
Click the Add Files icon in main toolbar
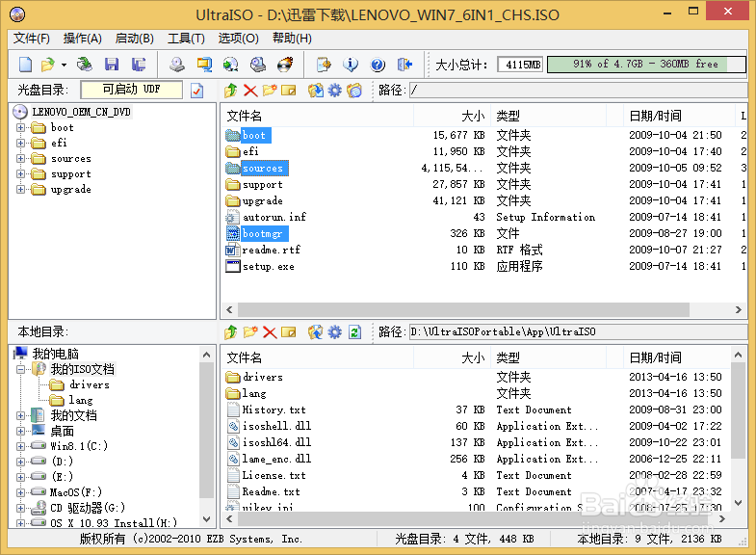pos(324,65)
